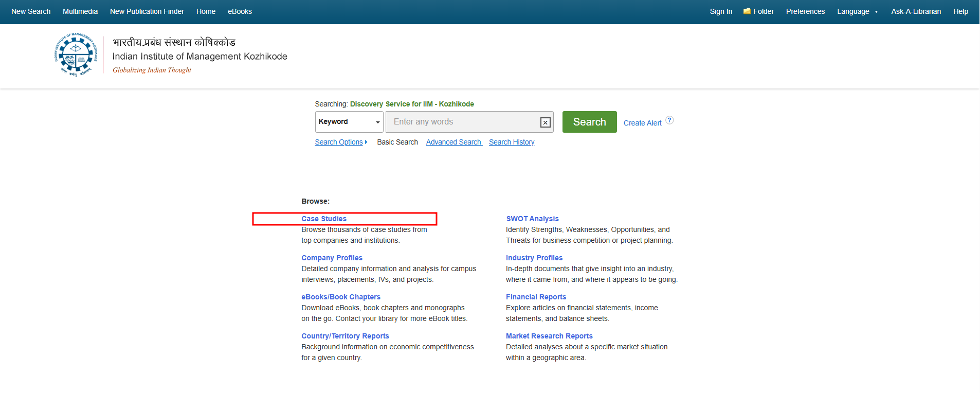Click the Create Alert help question mark
The image size is (980, 393).
pos(669,120)
